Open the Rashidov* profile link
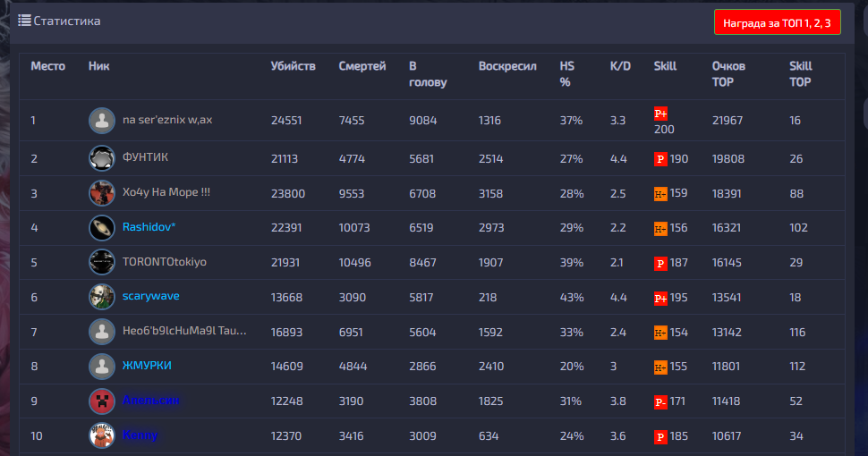 [149, 227]
